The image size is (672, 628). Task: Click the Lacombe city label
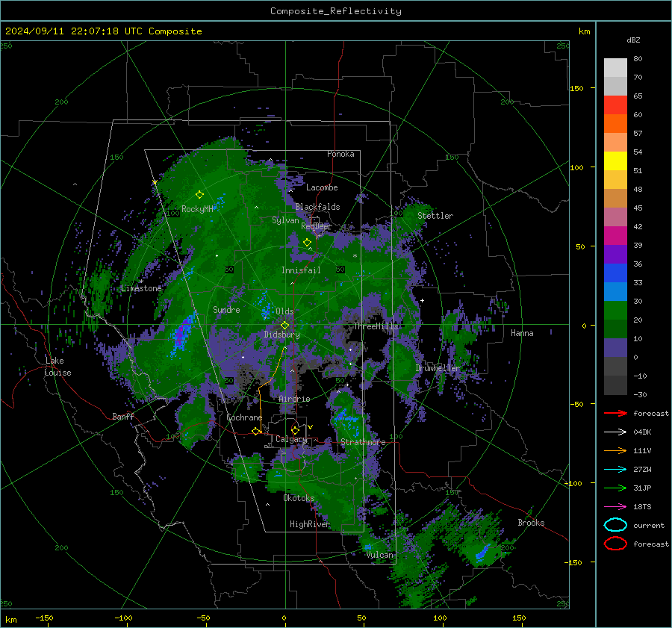point(322,187)
